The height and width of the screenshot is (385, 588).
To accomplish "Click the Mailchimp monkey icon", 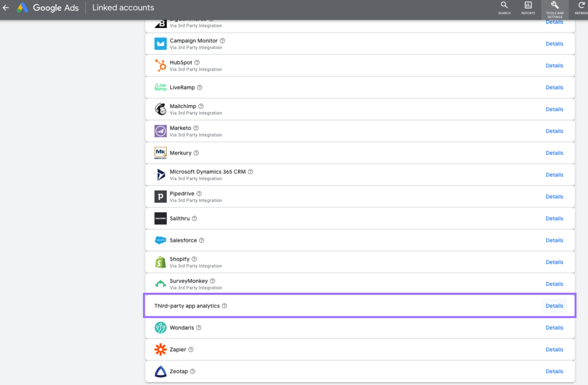I will 160,109.
